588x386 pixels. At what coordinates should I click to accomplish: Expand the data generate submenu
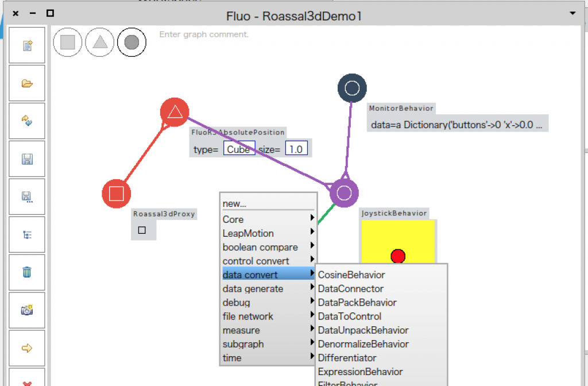pos(268,288)
